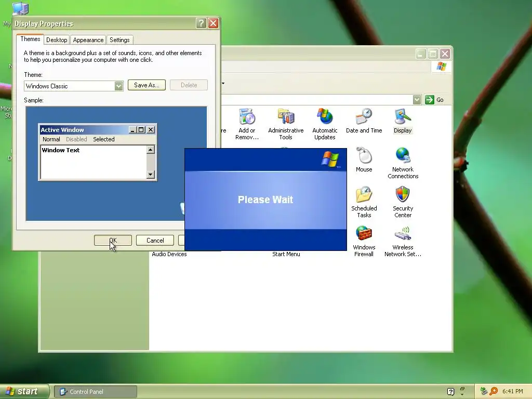Click the Delete button in Display Properties
The height and width of the screenshot is (399, 532).
189,85
